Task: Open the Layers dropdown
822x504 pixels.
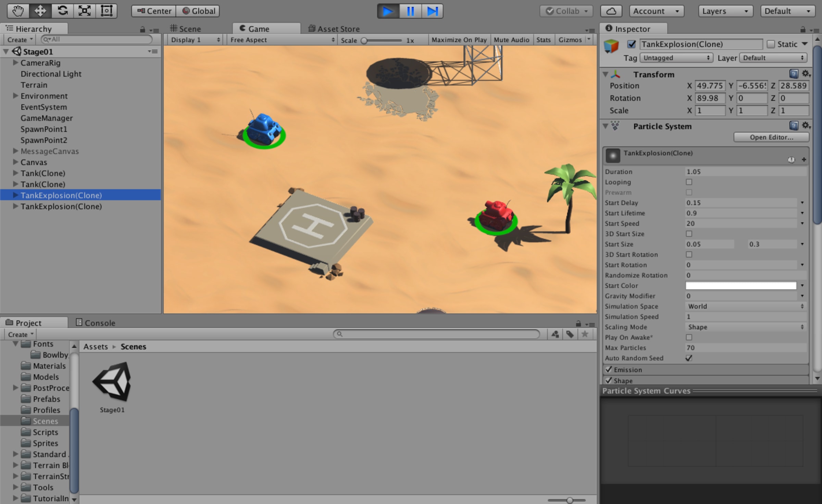Action: (x=725, y=11)
